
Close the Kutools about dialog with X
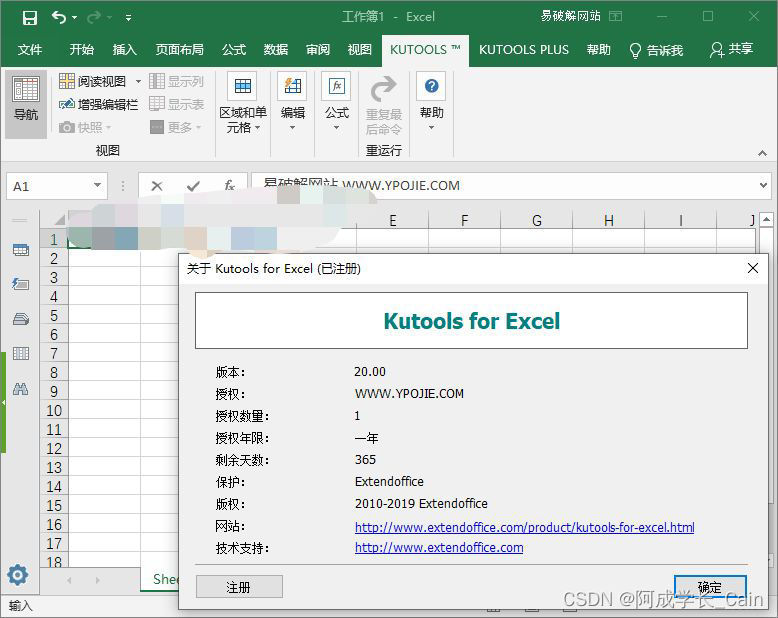coord(752,268)
